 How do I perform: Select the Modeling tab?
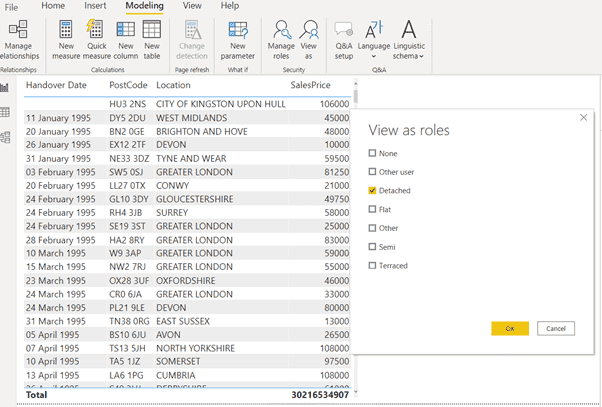pyautogui.click(x=144, y=6)
